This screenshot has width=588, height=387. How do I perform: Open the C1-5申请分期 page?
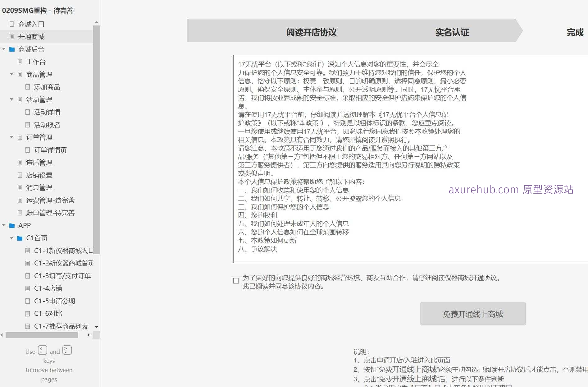(54, 301)
